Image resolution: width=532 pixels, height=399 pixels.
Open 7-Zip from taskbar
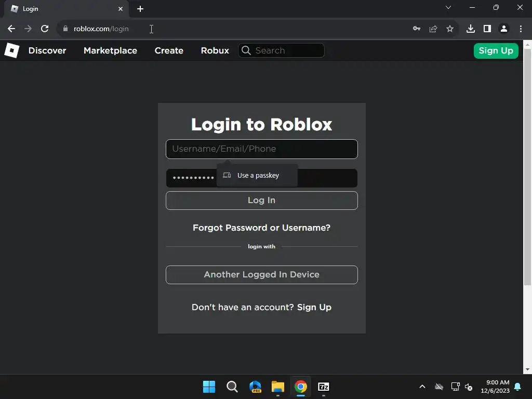(x=324, y=387)
